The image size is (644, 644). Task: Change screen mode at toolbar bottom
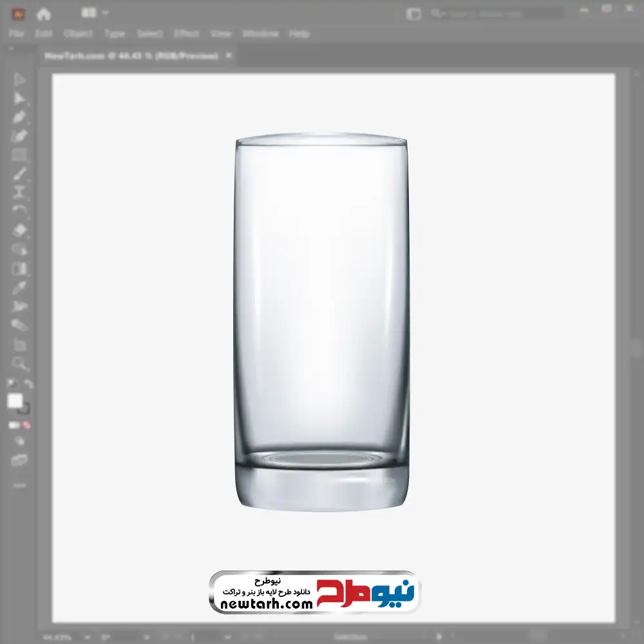(19, 460)
